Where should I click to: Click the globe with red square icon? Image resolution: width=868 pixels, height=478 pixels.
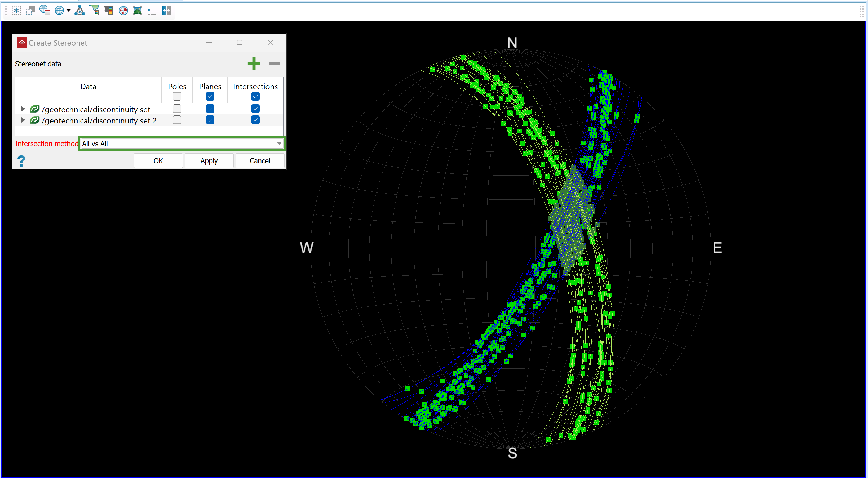(x=45, y=10)
